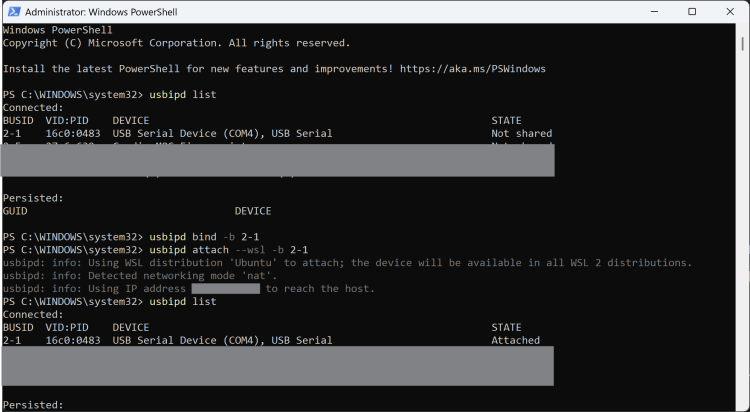Click the second 'usbipd list' command
Image resolution: width=750 pixels, height=412 pixels.
[x=182, y=302]
